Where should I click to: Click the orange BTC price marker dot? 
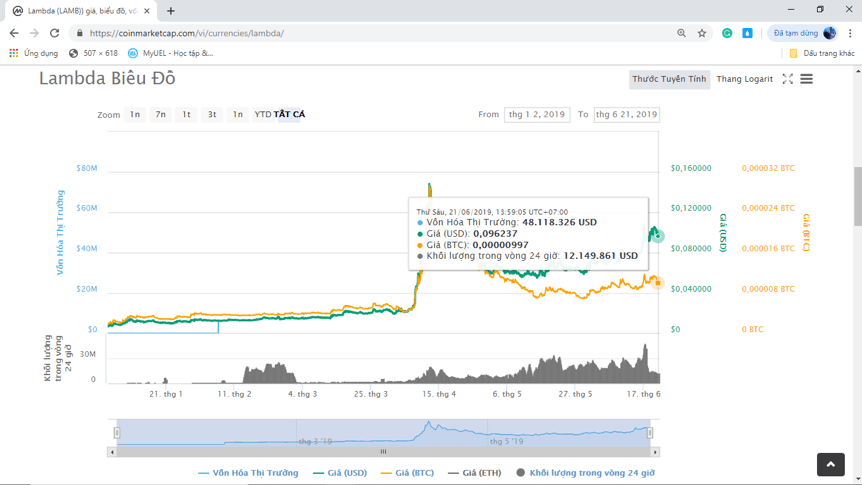[657, 283]
